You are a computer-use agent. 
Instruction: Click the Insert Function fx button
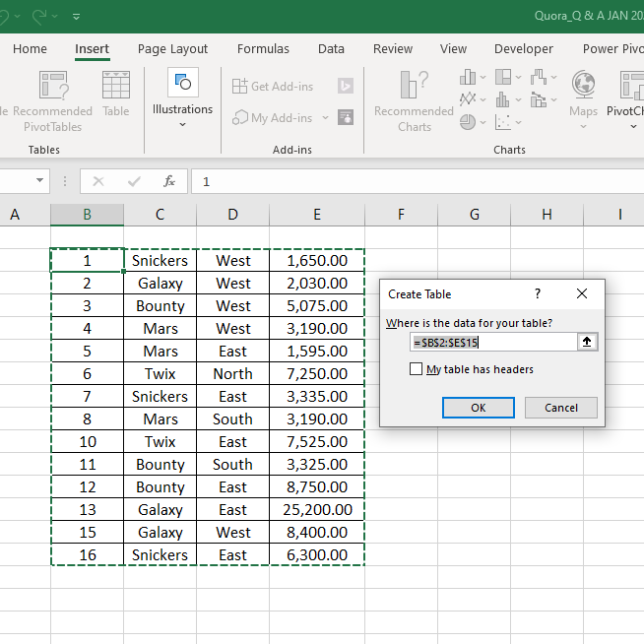[x=168, y=181]
